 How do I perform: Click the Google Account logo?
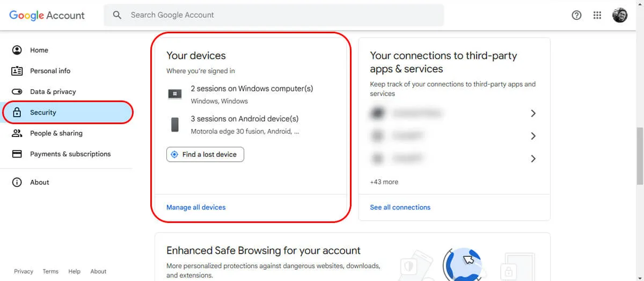click(47, 15)
